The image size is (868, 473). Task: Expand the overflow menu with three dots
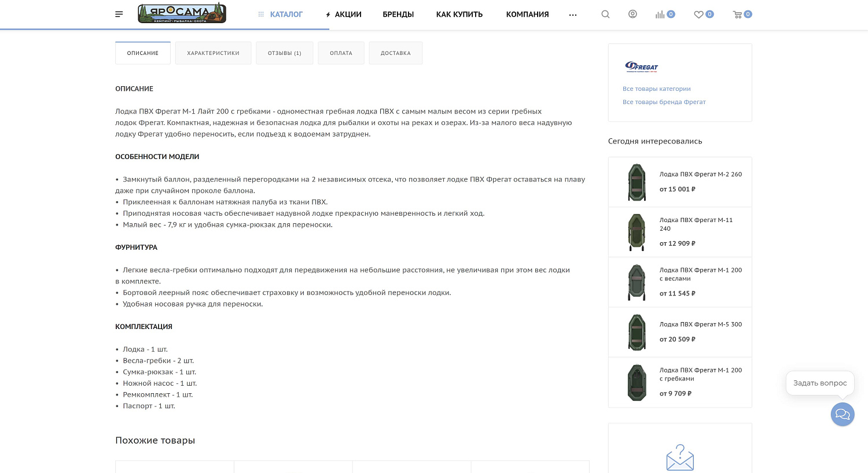tap(573, 14)
